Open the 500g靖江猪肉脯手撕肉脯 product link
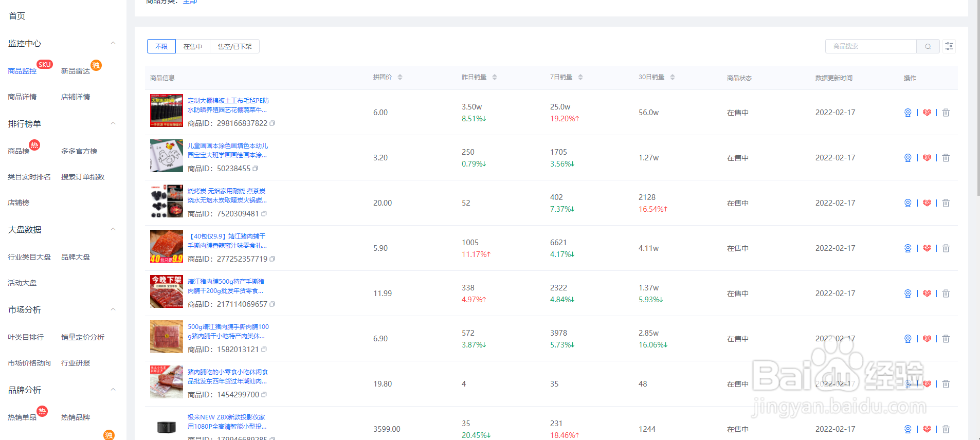The image size is (980, 440). pyautogui.click(x=228, y=332)
